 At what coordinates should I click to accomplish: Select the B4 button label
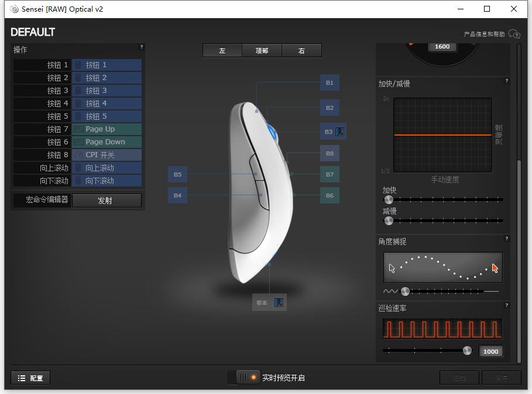click(x=177, y=195)
